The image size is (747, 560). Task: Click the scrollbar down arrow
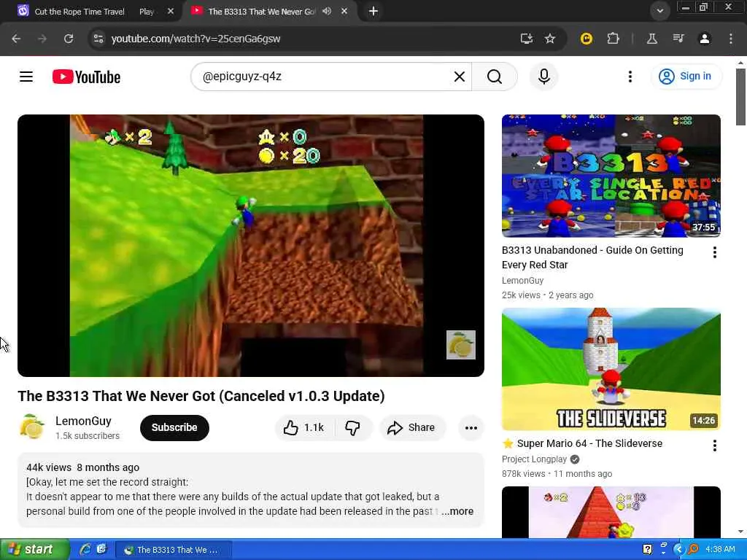pyautogui.click(x=740, y=532)
